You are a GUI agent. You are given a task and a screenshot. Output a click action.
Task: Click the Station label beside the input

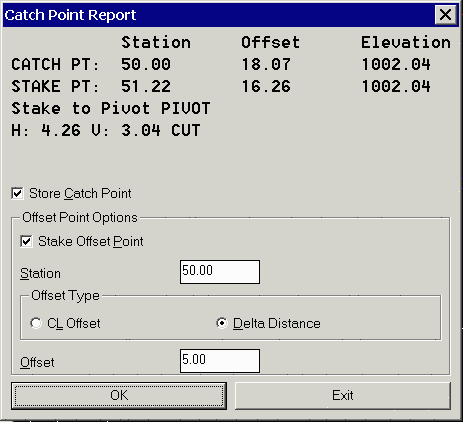[40, 274]
